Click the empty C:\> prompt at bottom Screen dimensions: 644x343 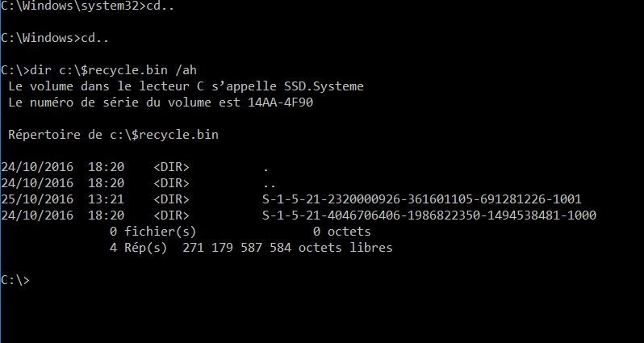coord(15,279)
